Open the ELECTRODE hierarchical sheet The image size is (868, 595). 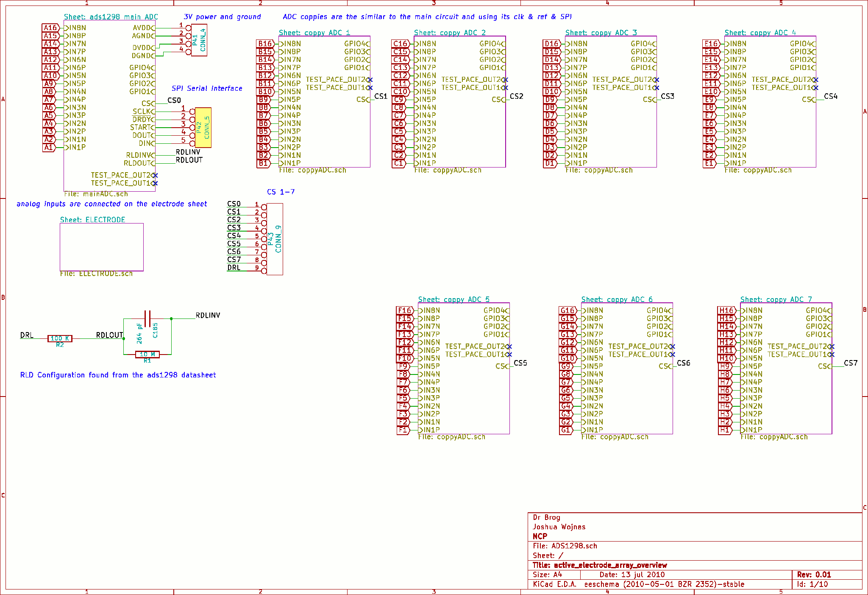point(102,247)
